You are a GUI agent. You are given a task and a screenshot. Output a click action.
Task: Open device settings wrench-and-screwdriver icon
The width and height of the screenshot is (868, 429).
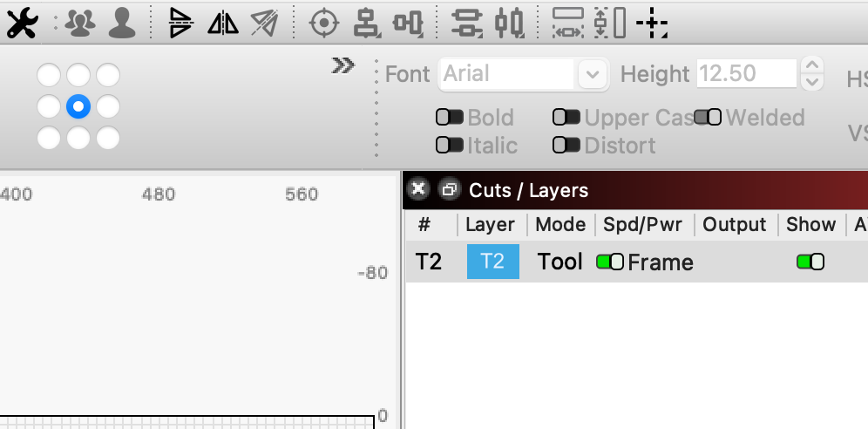[x=22, y=24]
